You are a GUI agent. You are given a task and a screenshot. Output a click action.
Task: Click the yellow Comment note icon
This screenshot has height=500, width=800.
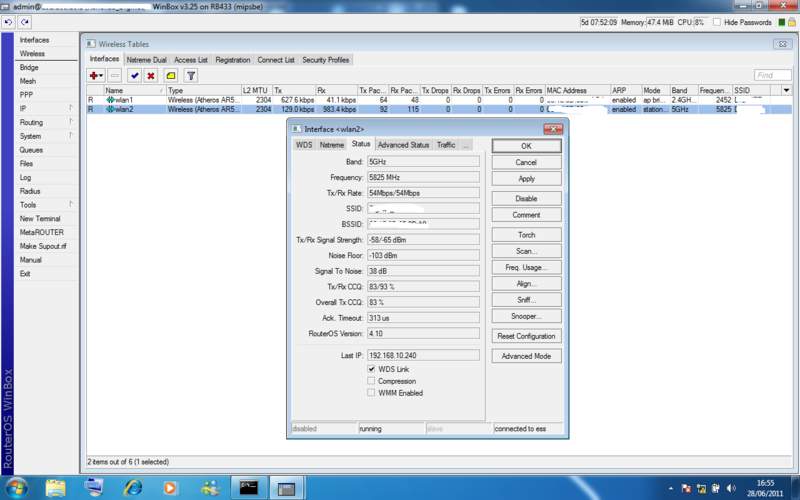click(x=171, y=75)
